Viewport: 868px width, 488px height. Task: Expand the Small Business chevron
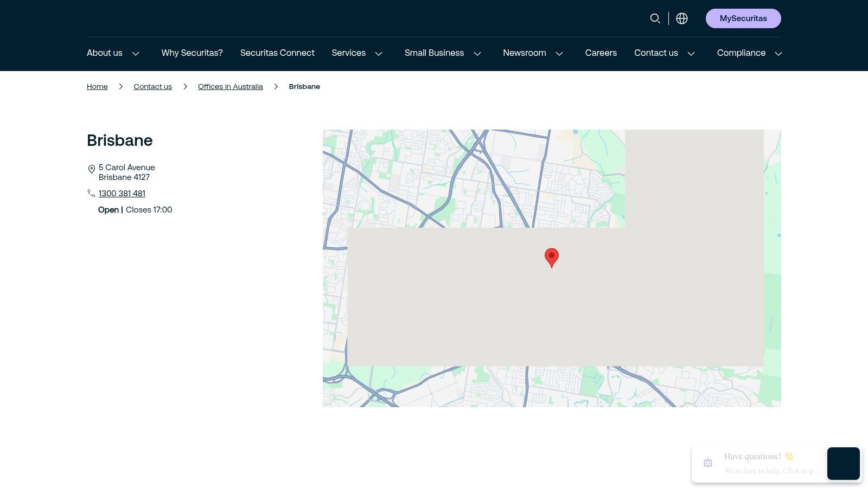[477, 54]
